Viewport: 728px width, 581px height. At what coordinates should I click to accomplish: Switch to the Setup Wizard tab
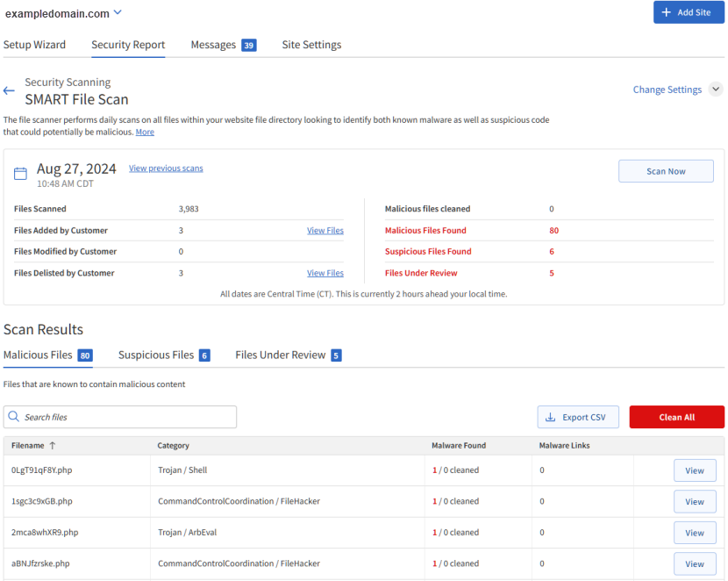[34, 45]
